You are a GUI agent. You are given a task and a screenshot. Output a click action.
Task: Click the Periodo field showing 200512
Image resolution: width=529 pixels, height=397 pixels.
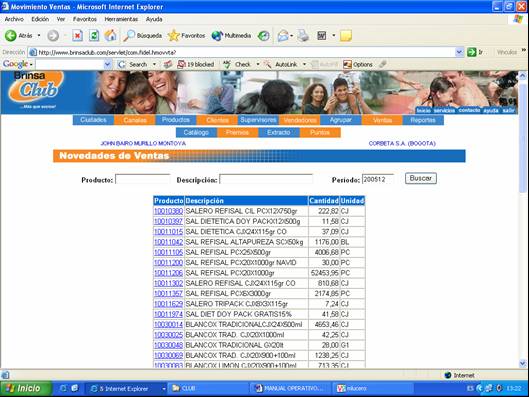378,179
